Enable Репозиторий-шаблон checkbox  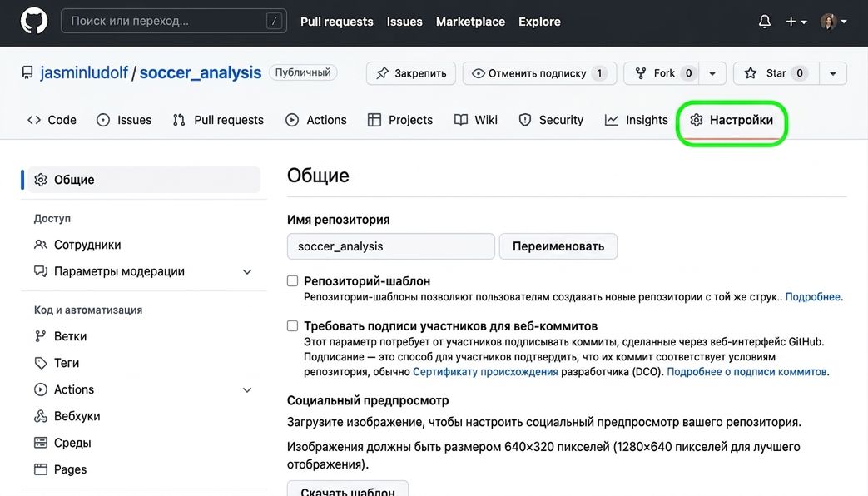point(292,280)
